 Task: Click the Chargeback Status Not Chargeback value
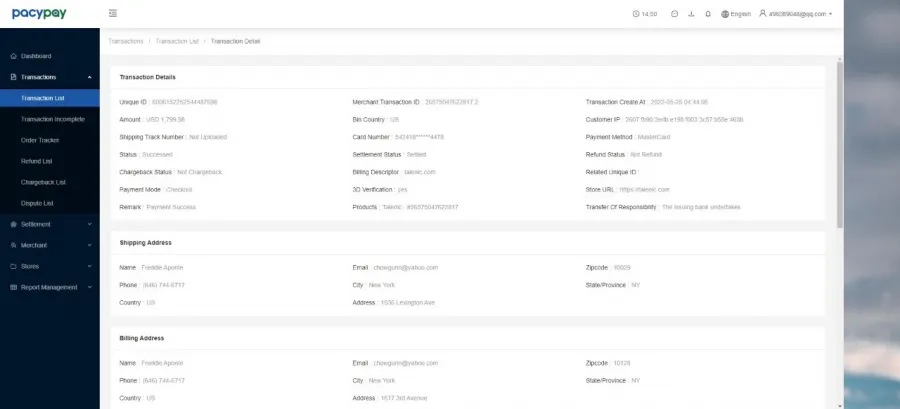click(199, 172)
